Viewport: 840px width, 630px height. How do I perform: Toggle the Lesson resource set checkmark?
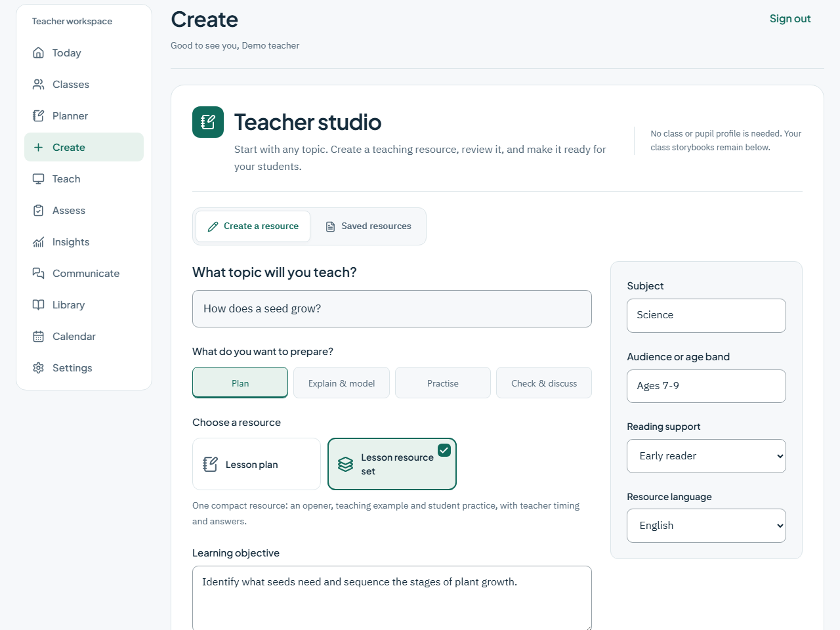[x=444, y=450]
